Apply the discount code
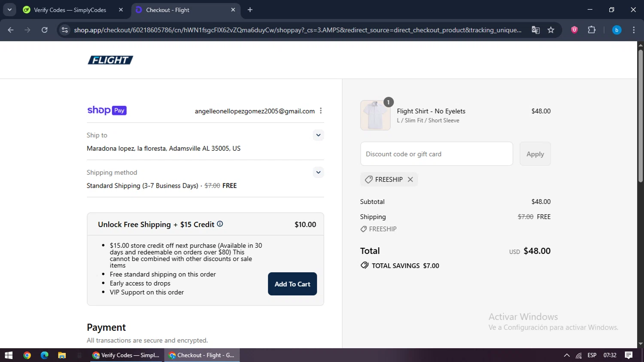The image size is (644, 362). [x=535, y=154]
